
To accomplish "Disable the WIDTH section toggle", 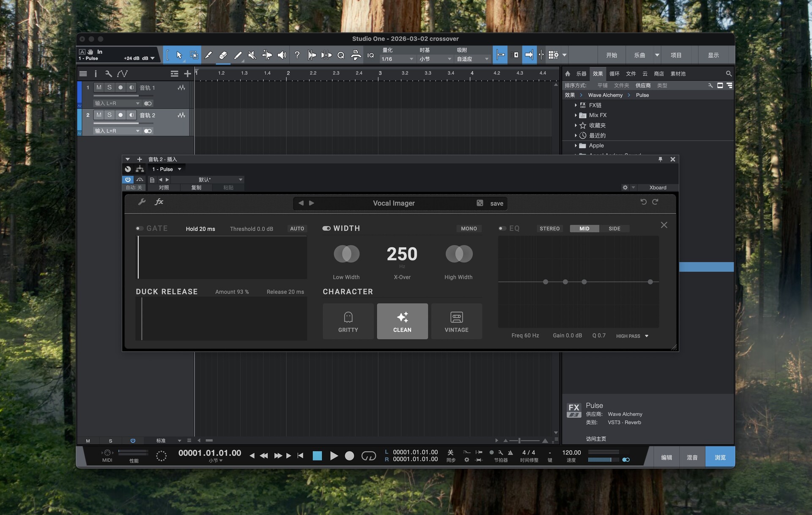I will tap(326, 228).
